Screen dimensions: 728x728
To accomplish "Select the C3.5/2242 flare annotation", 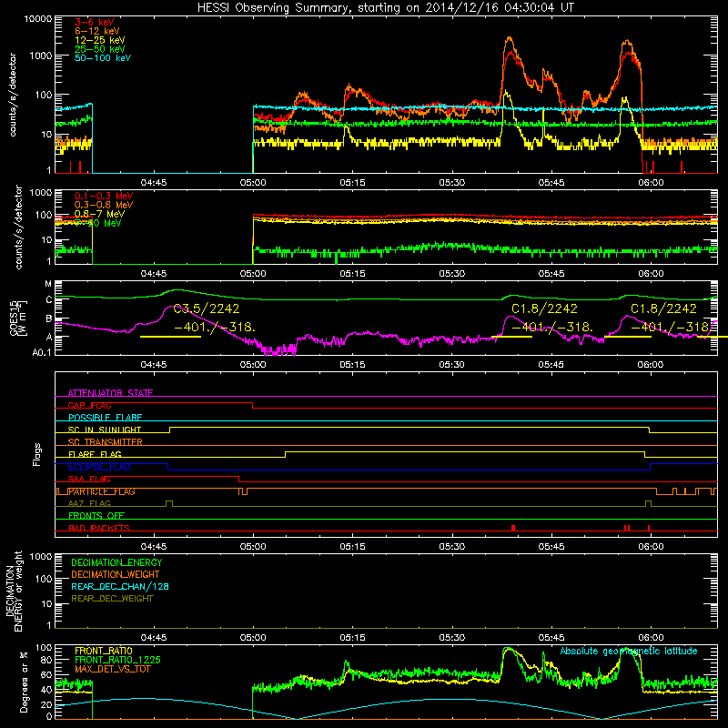I will tap(207, 308).
